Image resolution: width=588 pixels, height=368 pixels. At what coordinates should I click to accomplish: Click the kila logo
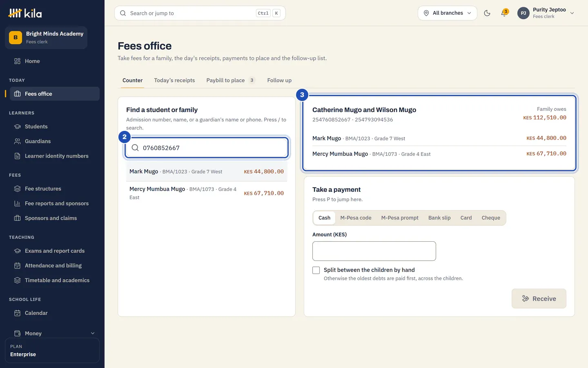[25, 13]
